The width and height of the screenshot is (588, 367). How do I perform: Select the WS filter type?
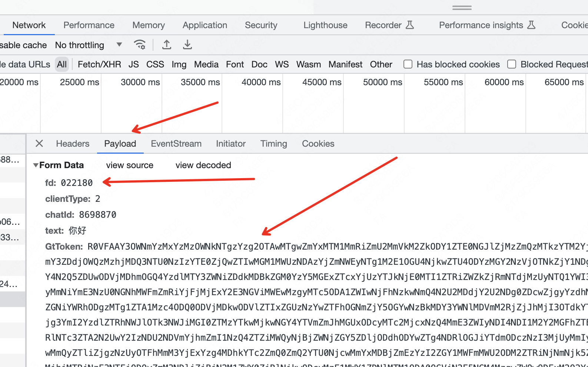pos(282,64)
